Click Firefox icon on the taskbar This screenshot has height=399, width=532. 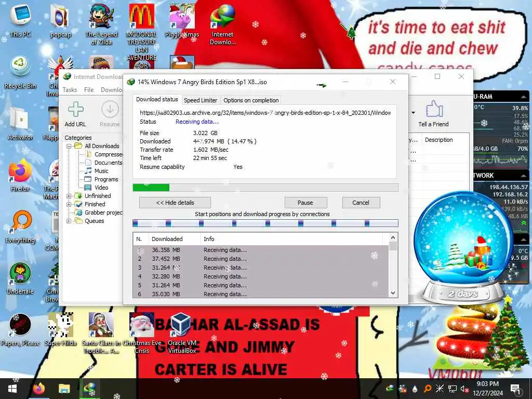(39, 389)
